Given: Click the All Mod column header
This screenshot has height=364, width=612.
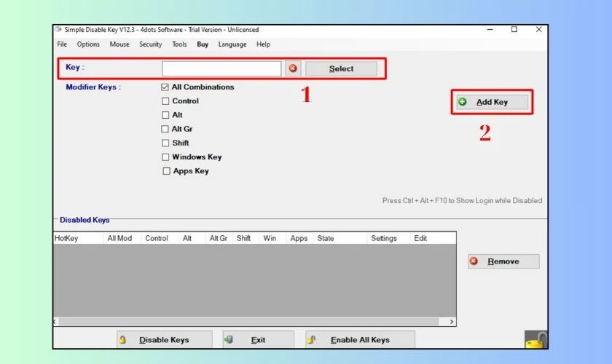Looking at the screenshot, I should tap(122, 238).
